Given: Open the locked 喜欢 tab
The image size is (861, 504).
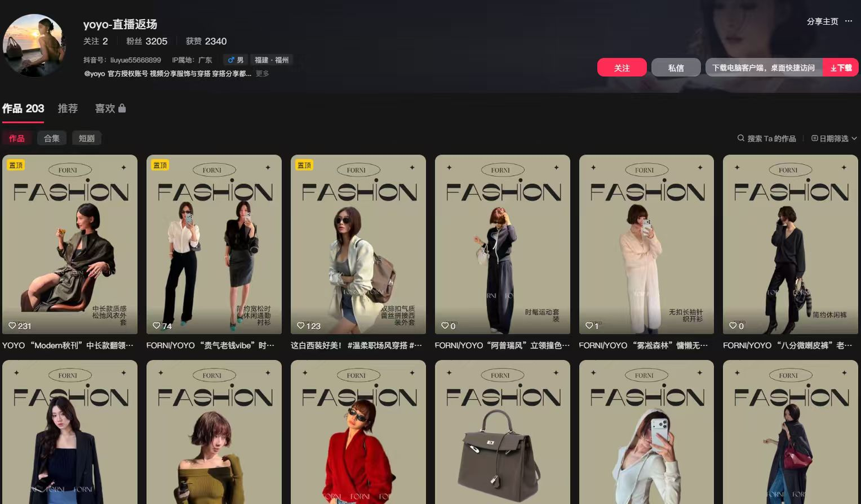Looking at the screenshot, I should point(110,109).
